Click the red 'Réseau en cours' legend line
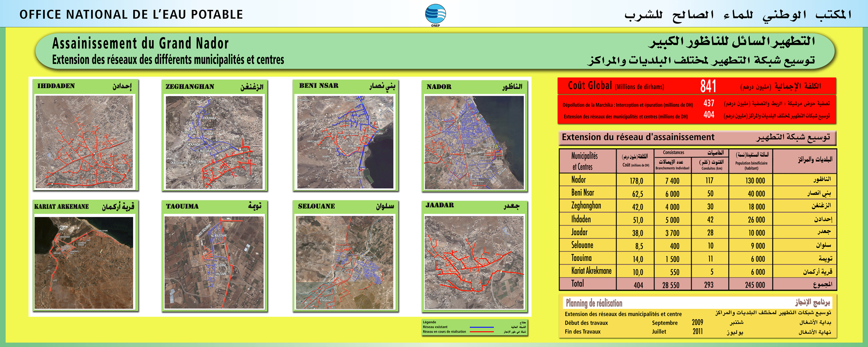 coord(481,332)
